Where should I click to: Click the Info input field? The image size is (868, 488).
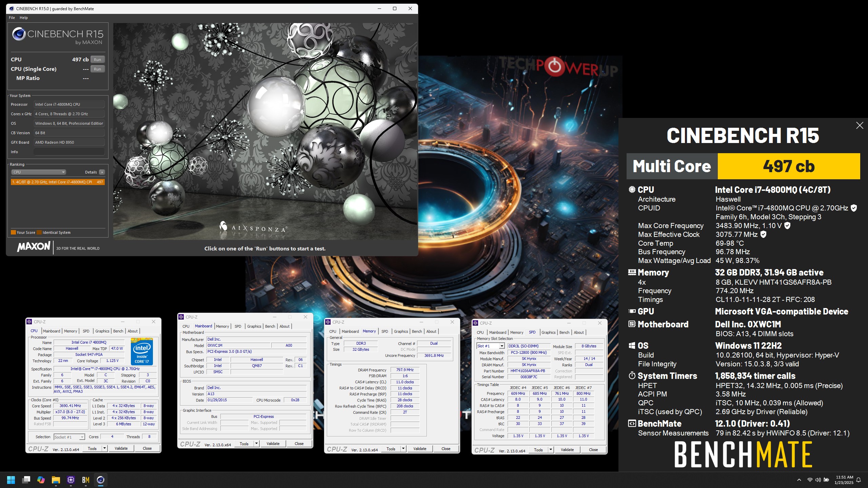(69, 152)
